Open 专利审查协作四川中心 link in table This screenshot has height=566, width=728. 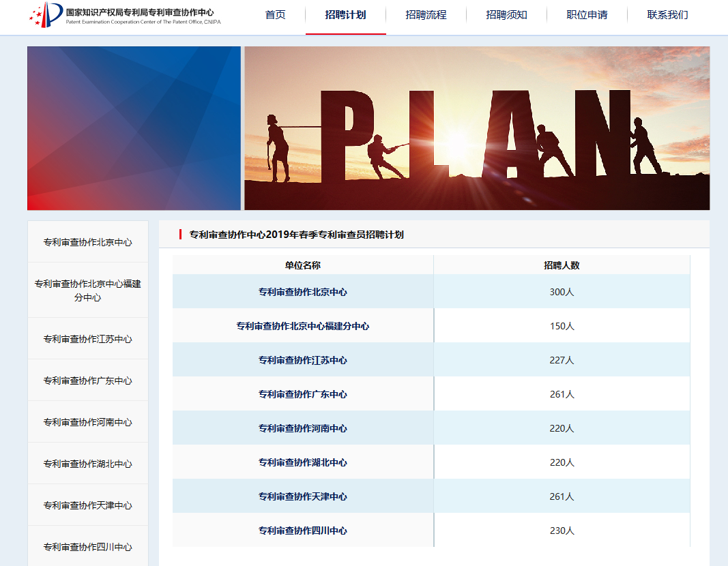coord(303,531)
